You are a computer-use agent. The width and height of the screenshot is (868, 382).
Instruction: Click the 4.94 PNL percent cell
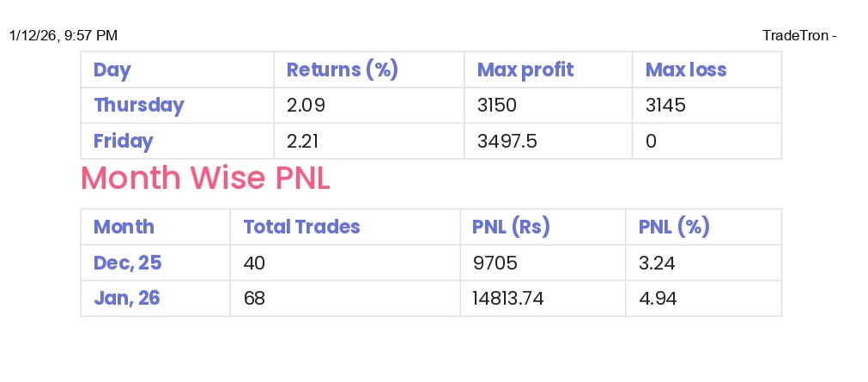click(657, 298)
